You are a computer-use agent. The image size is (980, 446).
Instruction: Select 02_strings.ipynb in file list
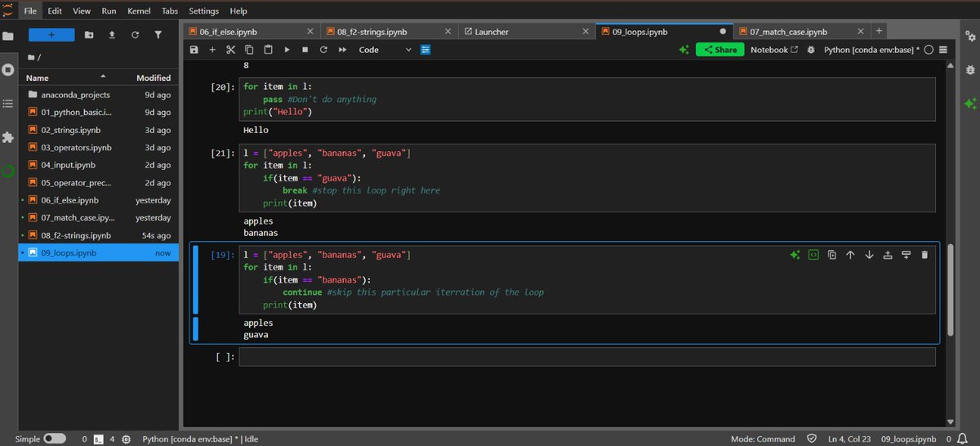[x=98, y=130]
